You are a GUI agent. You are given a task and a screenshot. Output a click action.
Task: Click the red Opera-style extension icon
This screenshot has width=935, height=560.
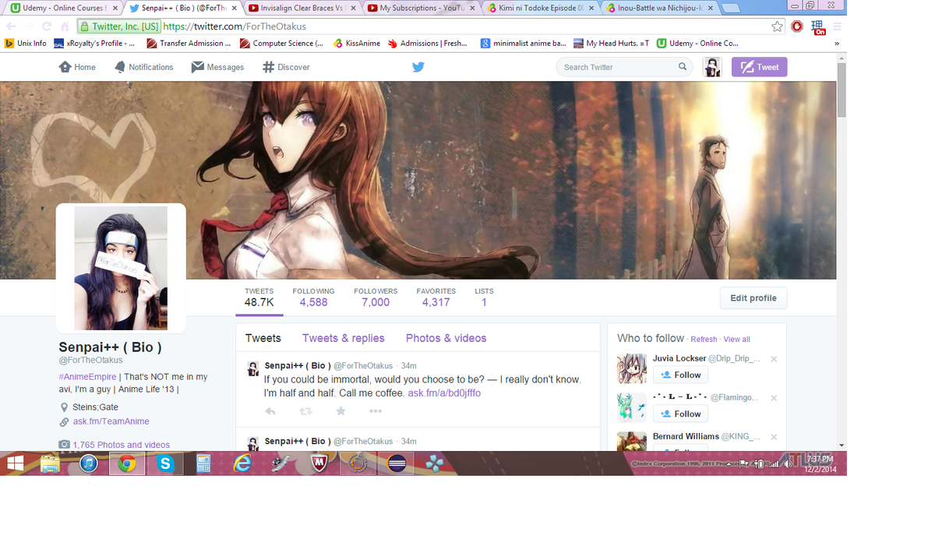pos(797,26)
